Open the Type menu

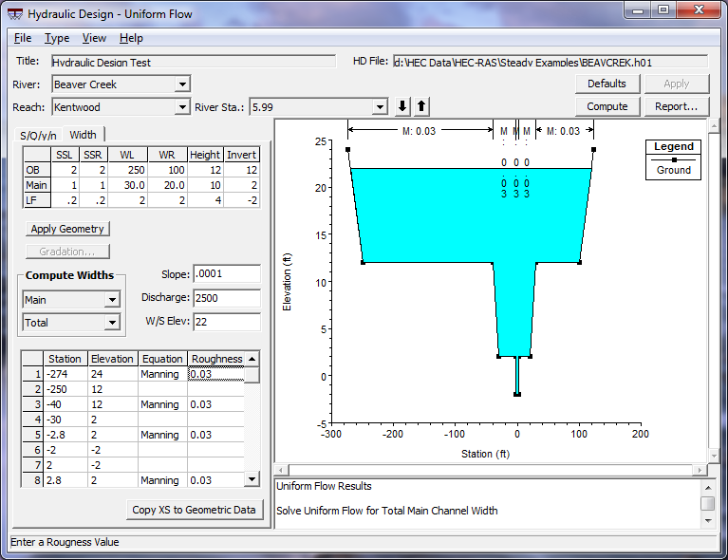[x=57, y=38]
